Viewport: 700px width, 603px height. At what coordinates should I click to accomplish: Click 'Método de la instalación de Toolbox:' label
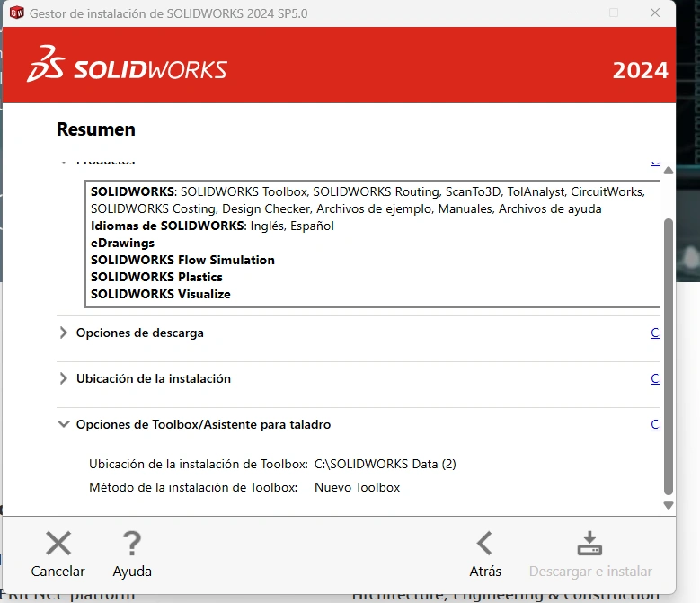193,487
